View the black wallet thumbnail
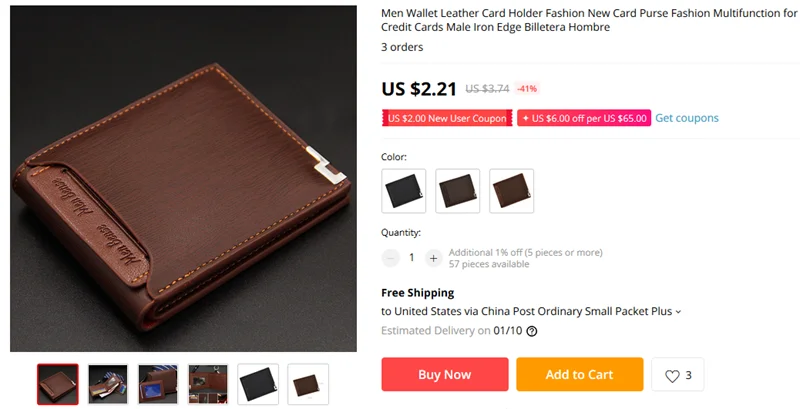800x409 pixels. pyautogui.click(x=258, y=384)
